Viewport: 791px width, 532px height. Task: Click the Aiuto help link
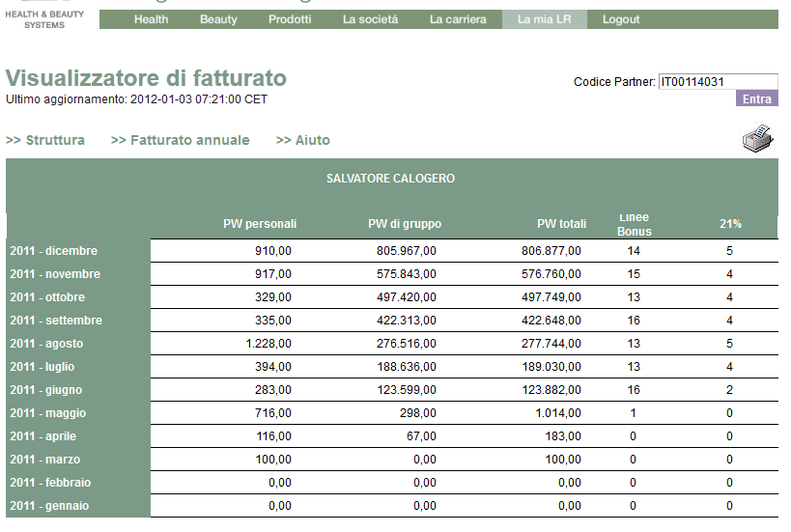[302, 140]
